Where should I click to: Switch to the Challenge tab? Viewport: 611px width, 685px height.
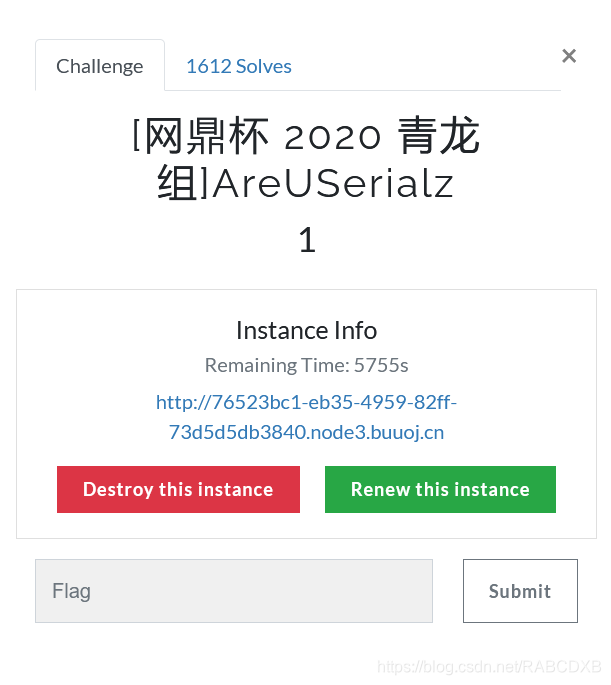tap(100, 66)
